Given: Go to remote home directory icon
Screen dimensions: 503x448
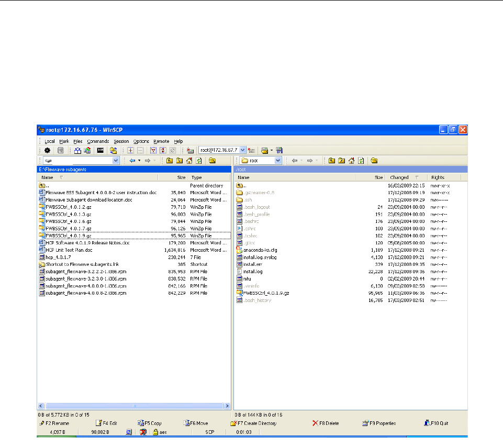Looking at the screenshot, I should click(x=352, y=161).
